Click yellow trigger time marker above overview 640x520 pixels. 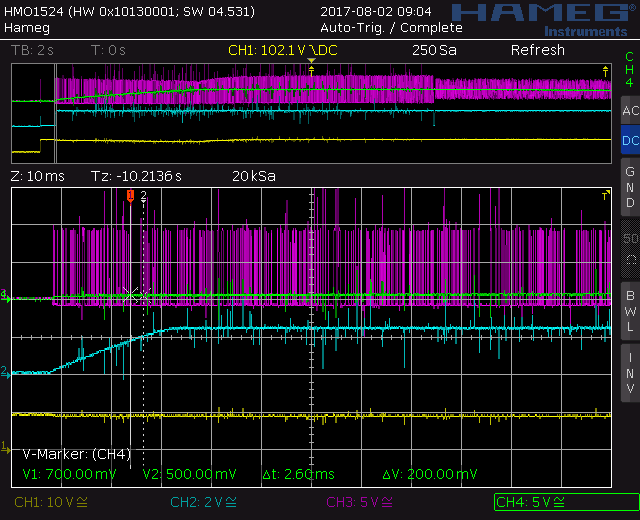(x=311, y=60)
